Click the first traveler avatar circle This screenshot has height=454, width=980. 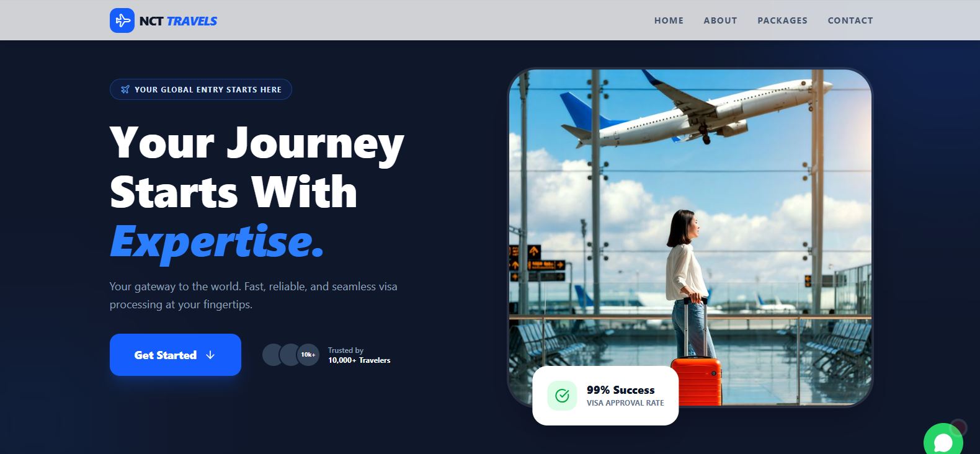[274, 355]
